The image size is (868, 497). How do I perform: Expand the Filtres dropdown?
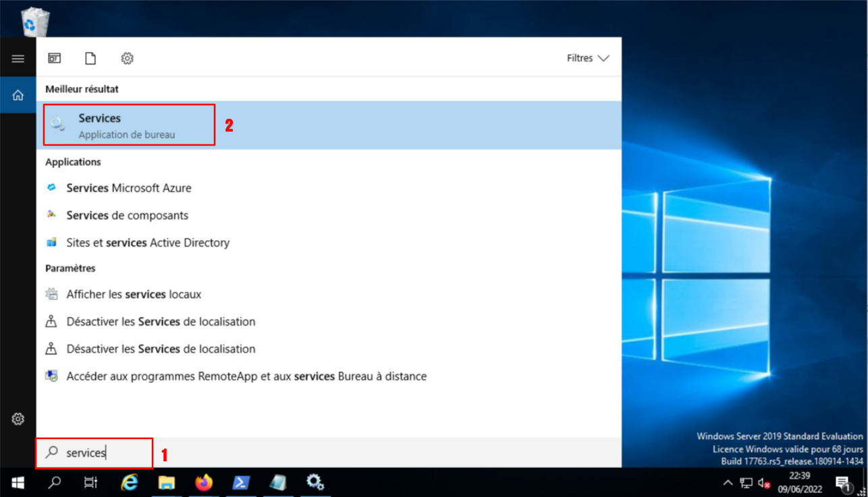click(x=588, y=59)
